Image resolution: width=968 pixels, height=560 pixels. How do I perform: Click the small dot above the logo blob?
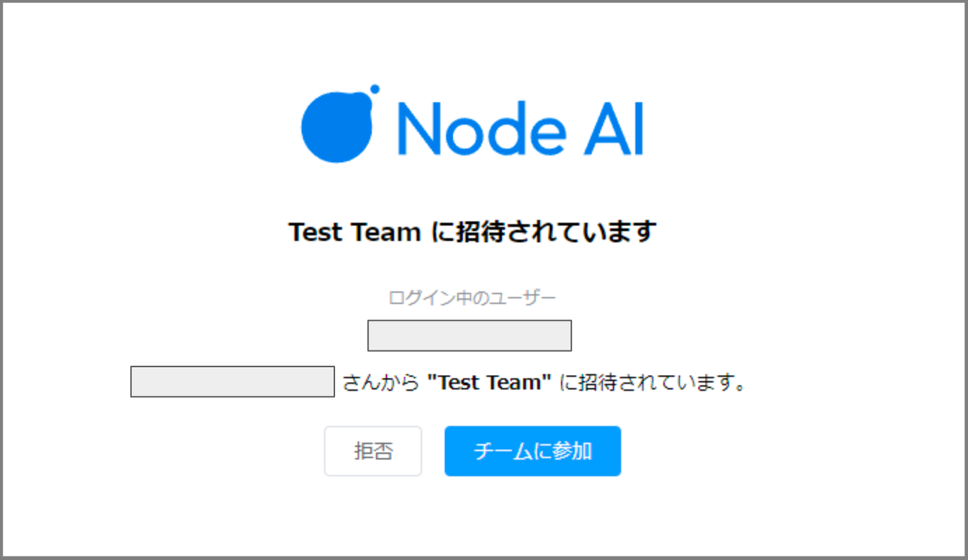375,90
